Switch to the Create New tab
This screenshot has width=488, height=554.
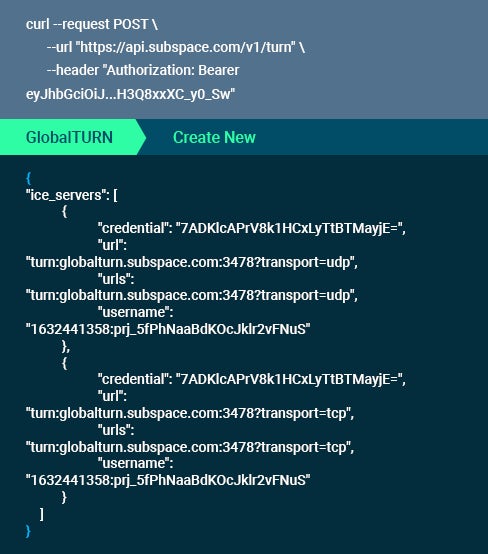click(214, 137)
